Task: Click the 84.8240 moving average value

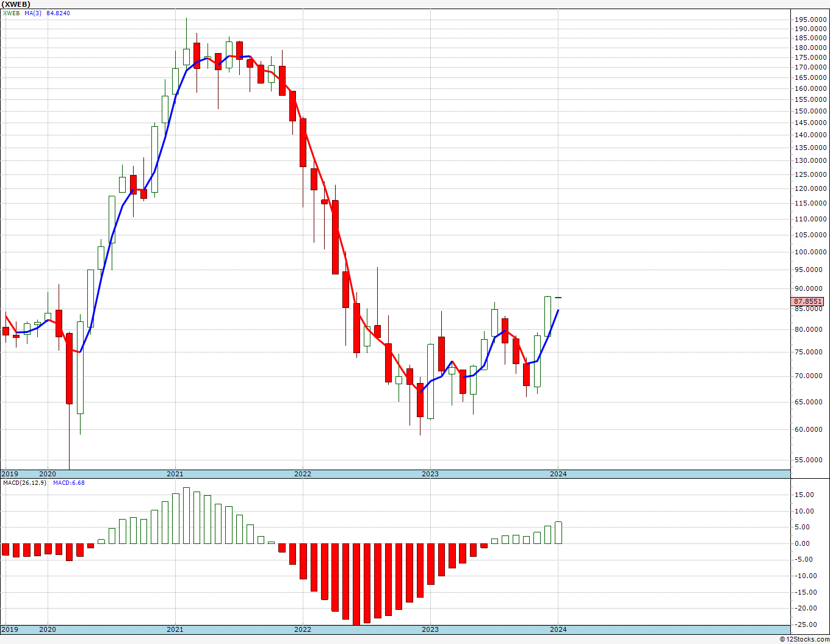Action: tap(58, 13)
